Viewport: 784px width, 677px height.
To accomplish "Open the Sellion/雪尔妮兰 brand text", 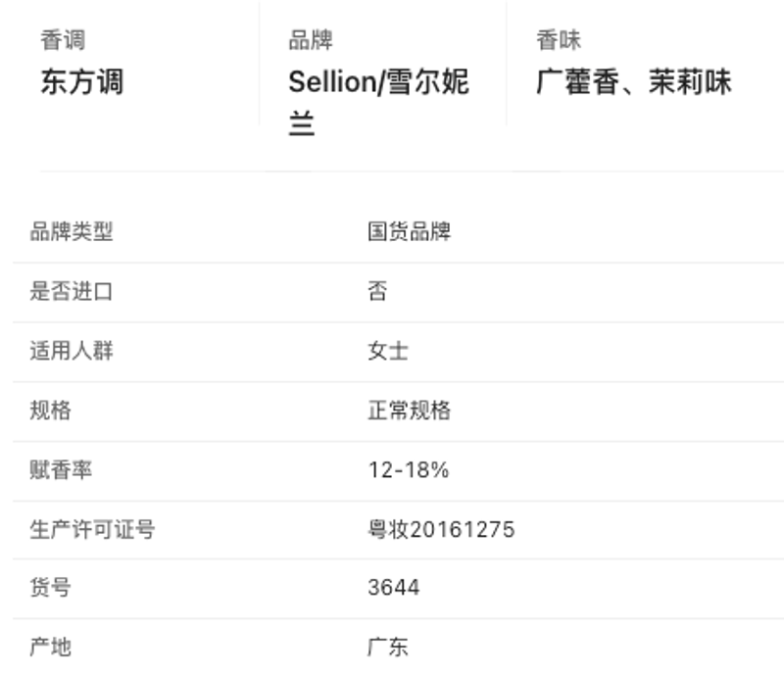I will [378, 102].
